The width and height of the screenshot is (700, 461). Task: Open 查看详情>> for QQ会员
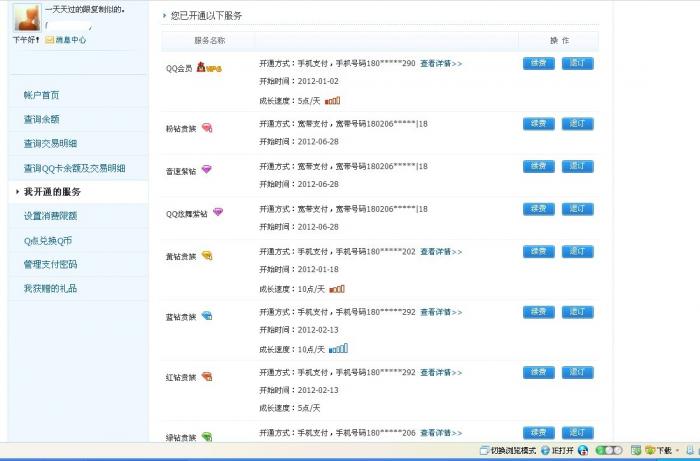(x=441, y=64)
